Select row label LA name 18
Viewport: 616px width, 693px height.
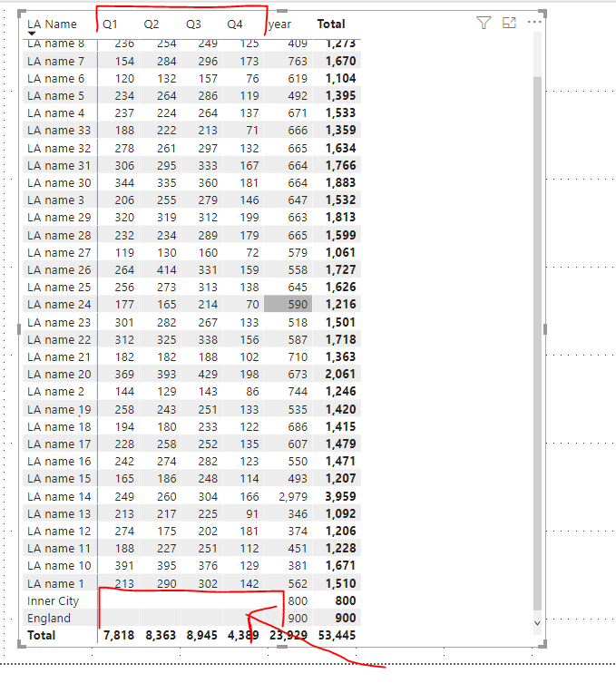59,426
